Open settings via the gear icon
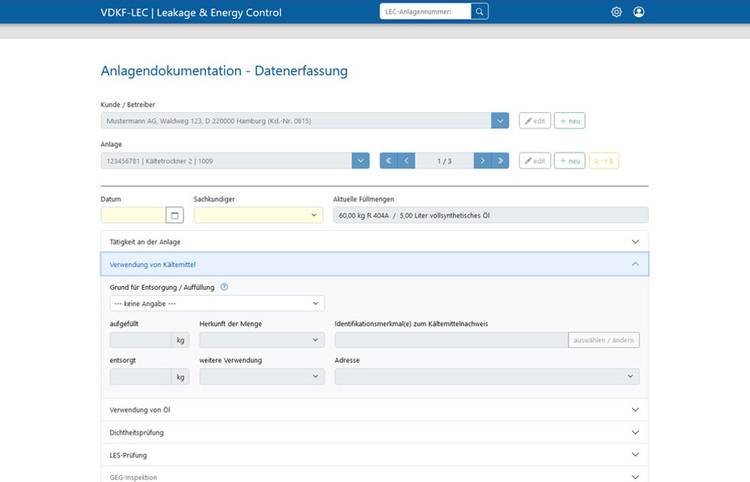The height and width of the screenshot is (482, 750). [x=616, y=12]
